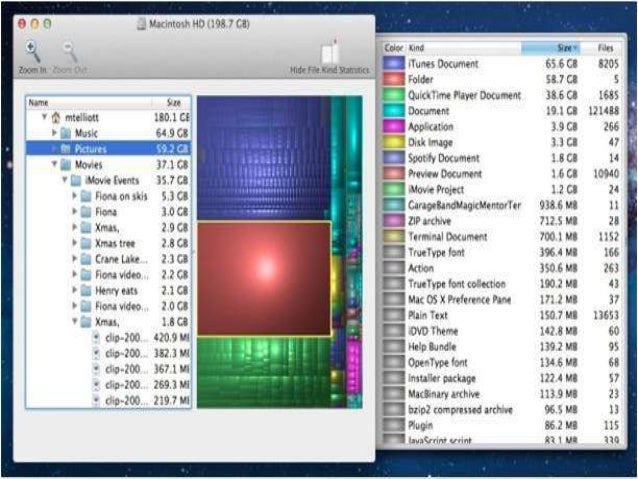Click the Zoom In magnifier icon
The width and height of the screenshot is (638, 479).
[31, 53]
